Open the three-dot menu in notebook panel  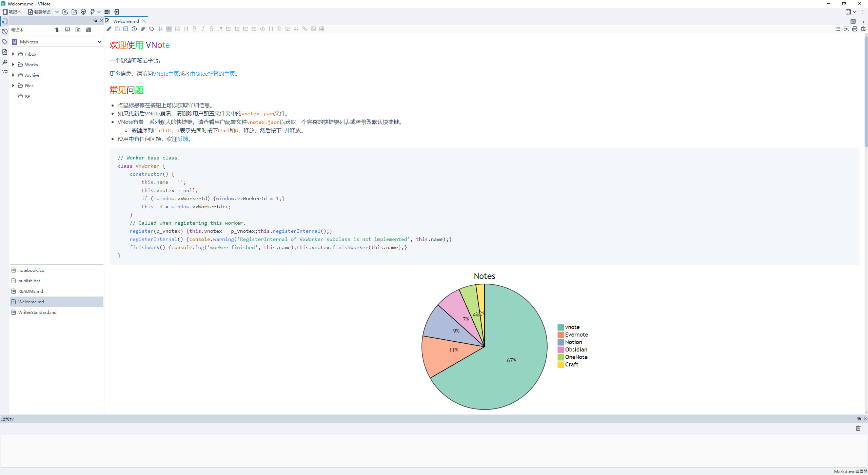click(99, 30)
